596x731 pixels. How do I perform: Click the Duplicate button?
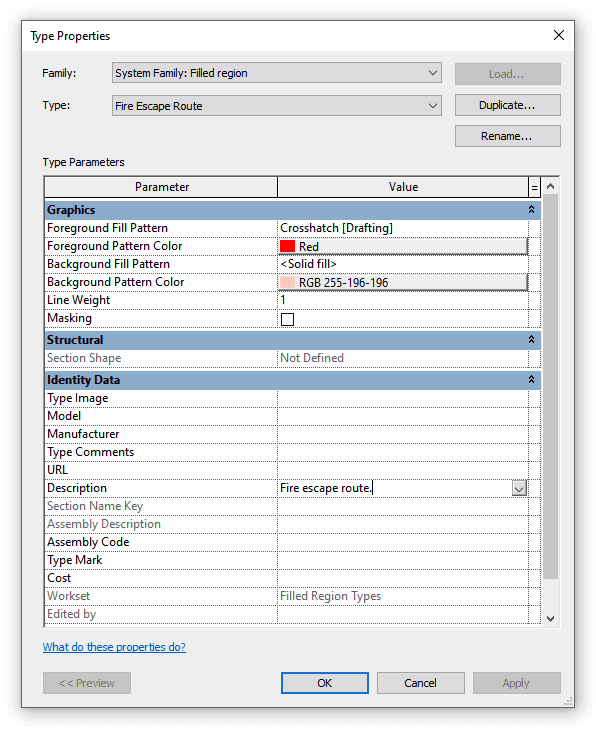tap(507, 105)
